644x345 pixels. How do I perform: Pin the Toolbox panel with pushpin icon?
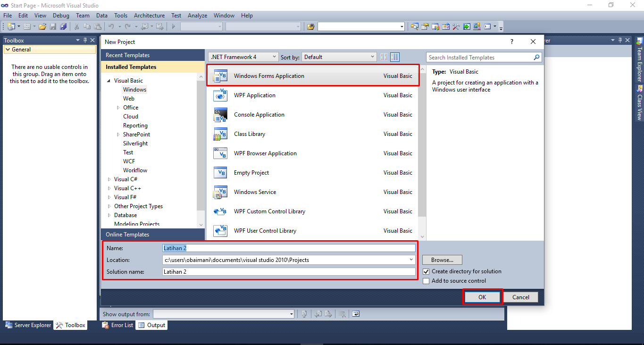click(x=85, y=40)
